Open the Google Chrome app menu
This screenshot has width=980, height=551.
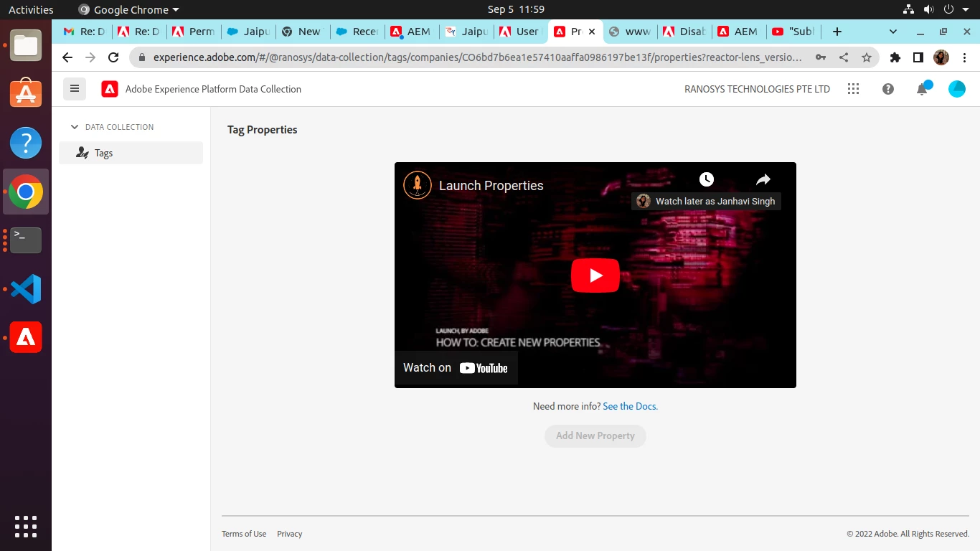click(128, 9)
